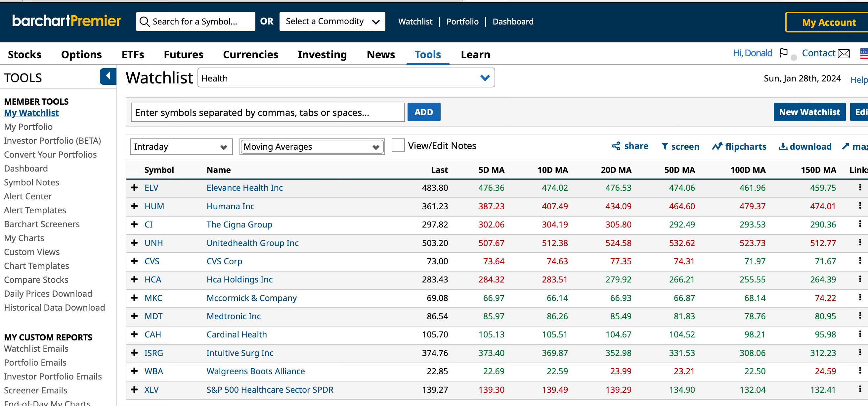Viewport: 868px width, 406px height.
Task: Open links menu for WBA row
Action: coord(860,371)
